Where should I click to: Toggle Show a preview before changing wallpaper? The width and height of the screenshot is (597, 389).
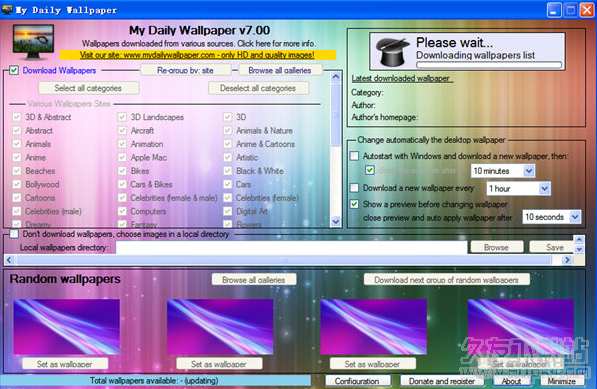click(x=354, y=204)
